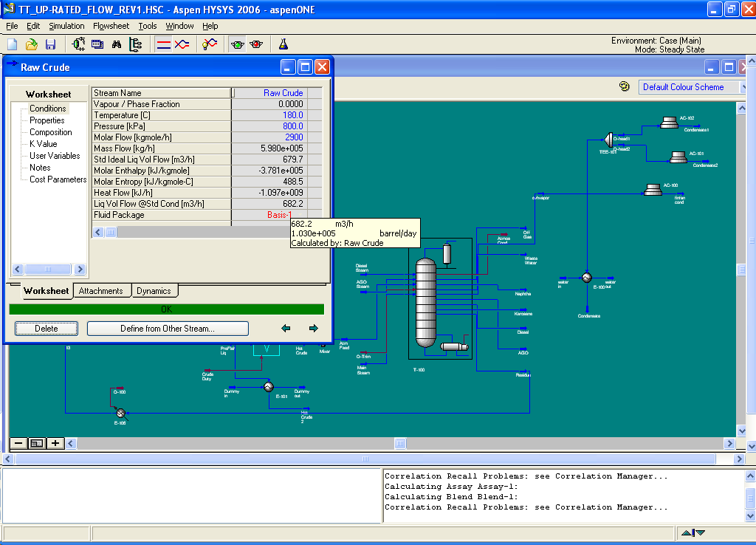Open Object Navigator binoculars icon
Screen dimensions: 756x545
point(117,45)
